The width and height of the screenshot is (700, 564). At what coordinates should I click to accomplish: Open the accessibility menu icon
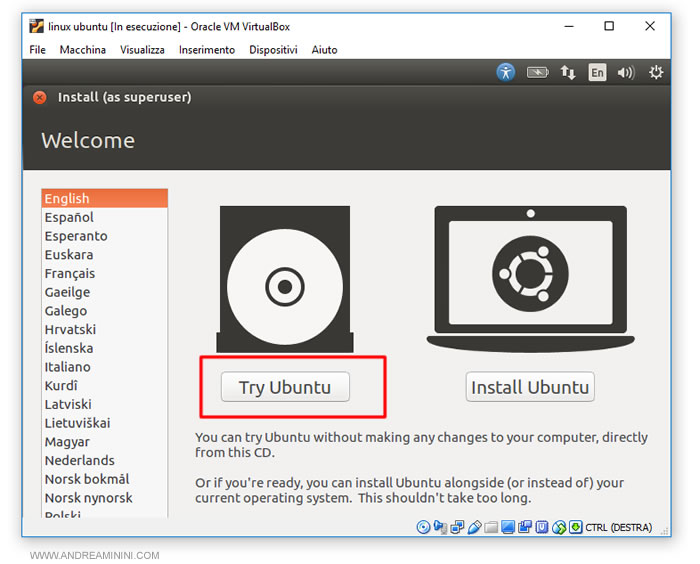[506, 72]
